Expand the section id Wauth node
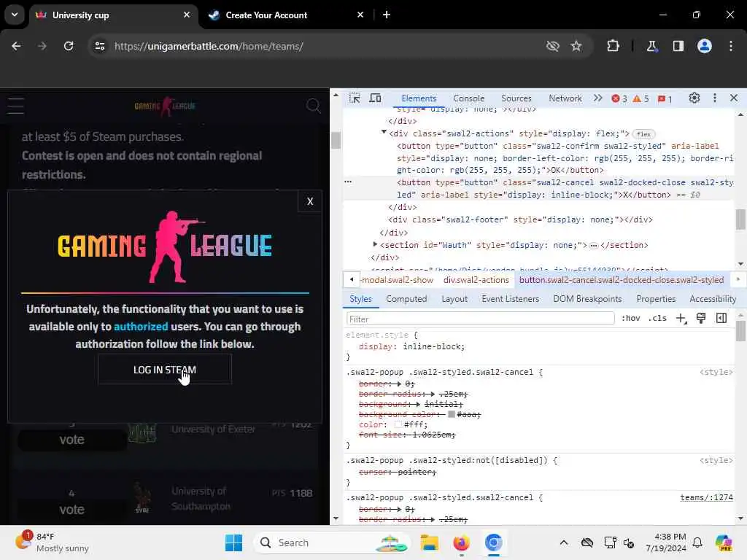The width and height of the screenshot is (747, 560). (375, 244)
